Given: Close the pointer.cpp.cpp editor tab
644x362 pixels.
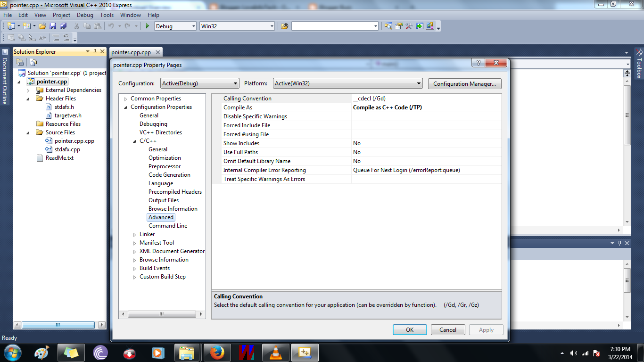Looking at the screenshot, I should coord(157,52).
